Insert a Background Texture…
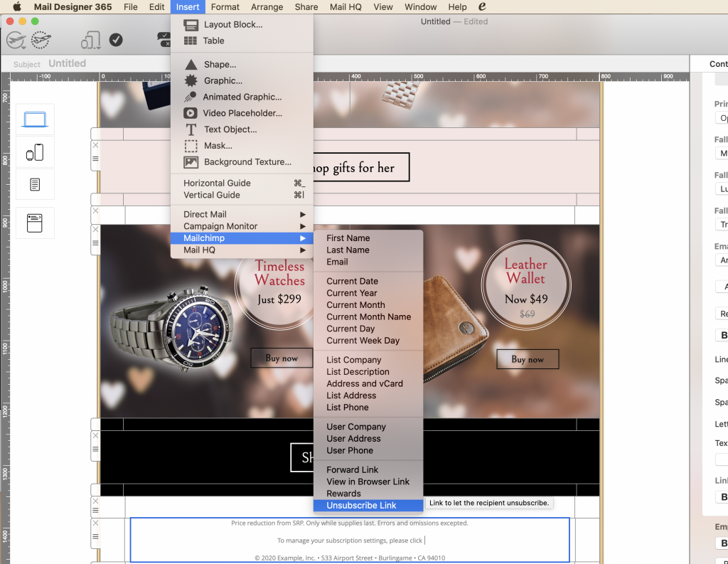The height and width of the screenshot is (564, 728). click(x=242, y=162)
